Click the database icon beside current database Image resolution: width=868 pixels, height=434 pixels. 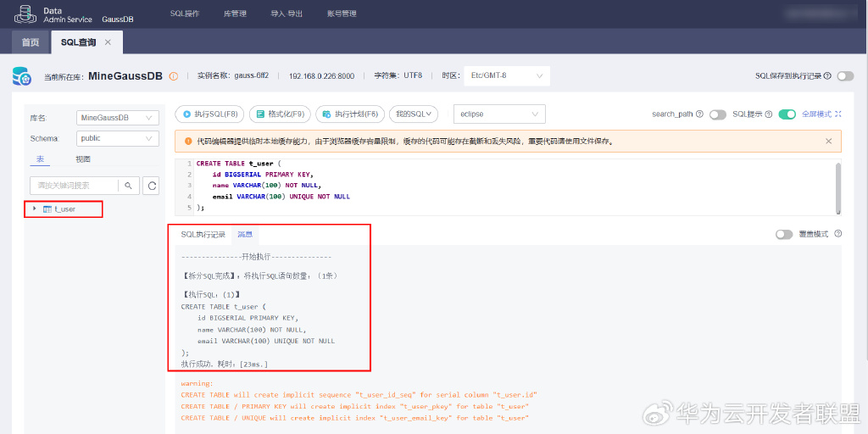22,76
